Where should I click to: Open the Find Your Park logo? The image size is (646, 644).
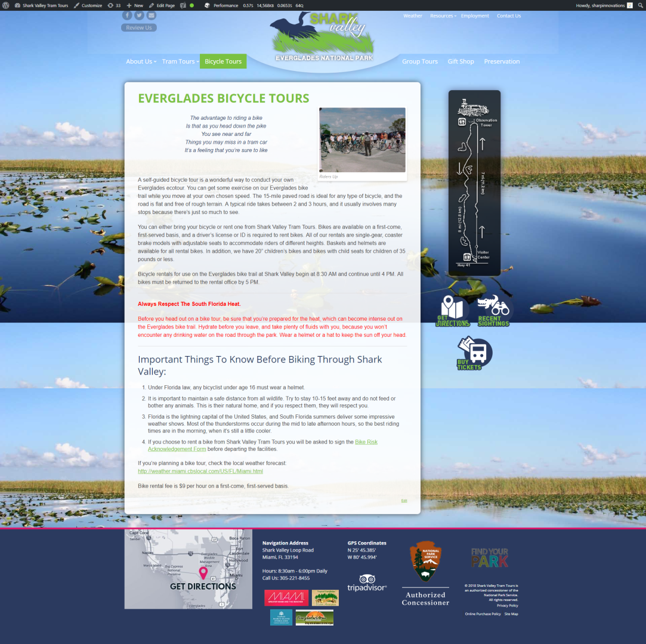[x=490, y=558]
